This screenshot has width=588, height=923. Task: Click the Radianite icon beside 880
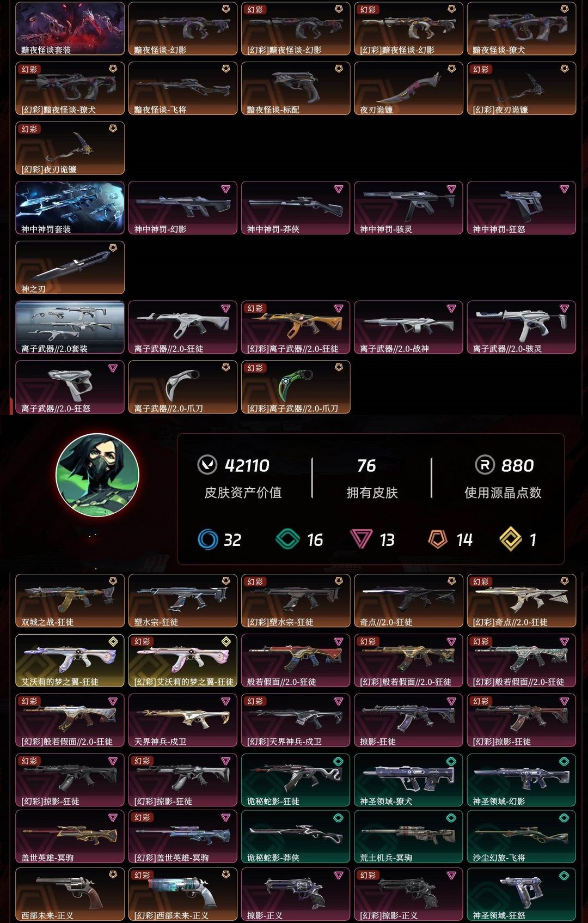tap(485, 465)
